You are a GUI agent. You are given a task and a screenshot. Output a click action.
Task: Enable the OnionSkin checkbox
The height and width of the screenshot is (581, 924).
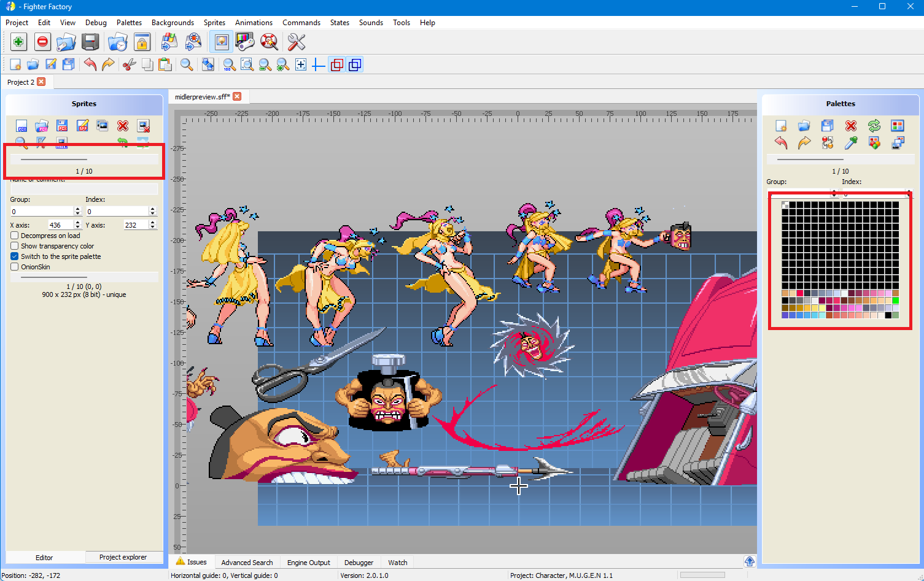[15, 267]
